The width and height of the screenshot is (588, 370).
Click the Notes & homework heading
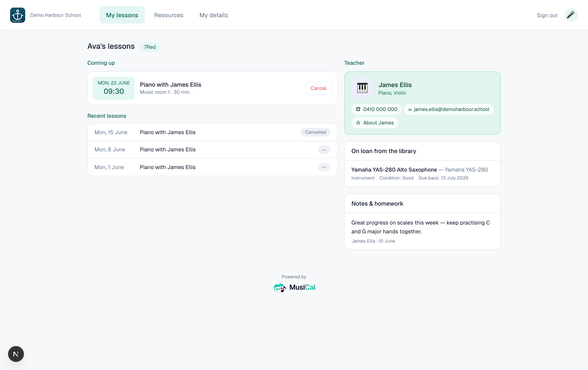377,203
